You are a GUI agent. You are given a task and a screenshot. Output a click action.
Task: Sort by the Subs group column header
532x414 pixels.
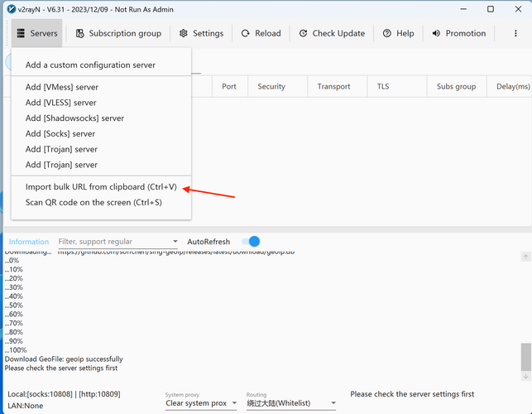[457, 86]
